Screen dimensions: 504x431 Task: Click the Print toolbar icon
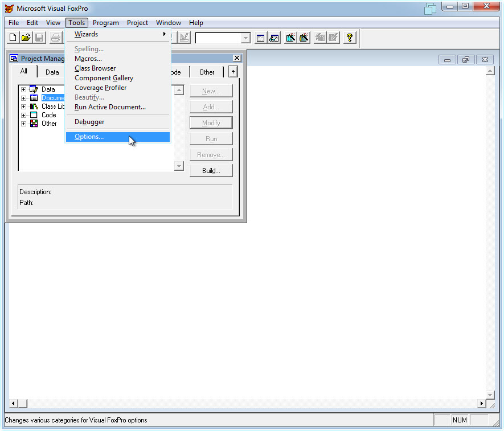(x=56, y=38)
